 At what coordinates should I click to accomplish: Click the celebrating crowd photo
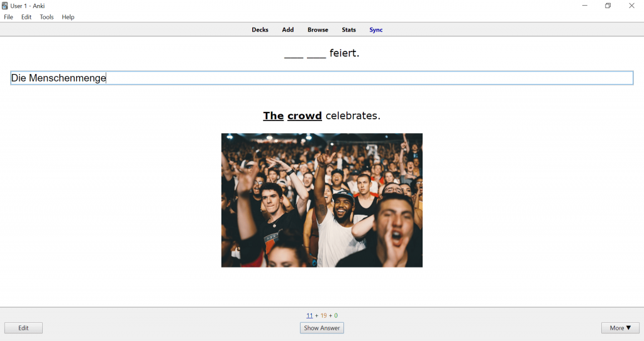(x=321, y=200)
